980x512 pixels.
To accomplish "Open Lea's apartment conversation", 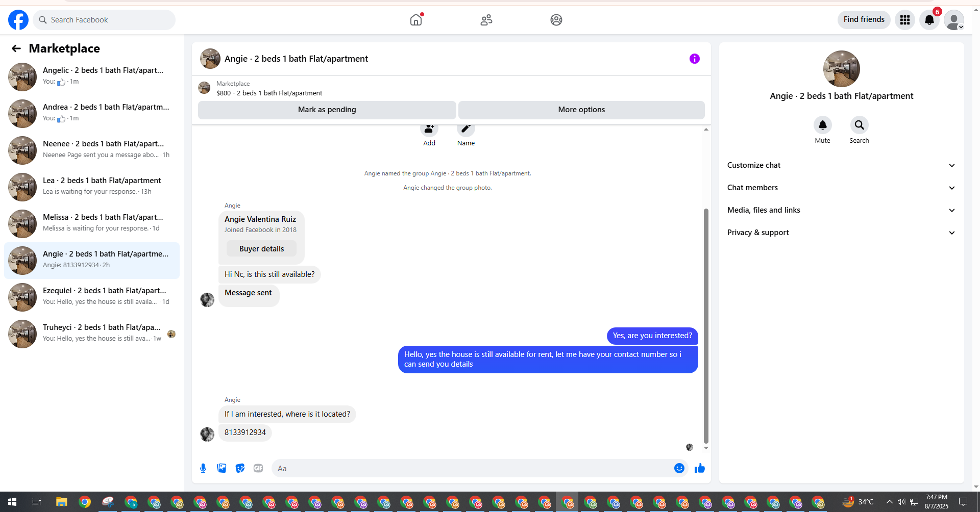I will pyautogui.click(x=92, y=187).
